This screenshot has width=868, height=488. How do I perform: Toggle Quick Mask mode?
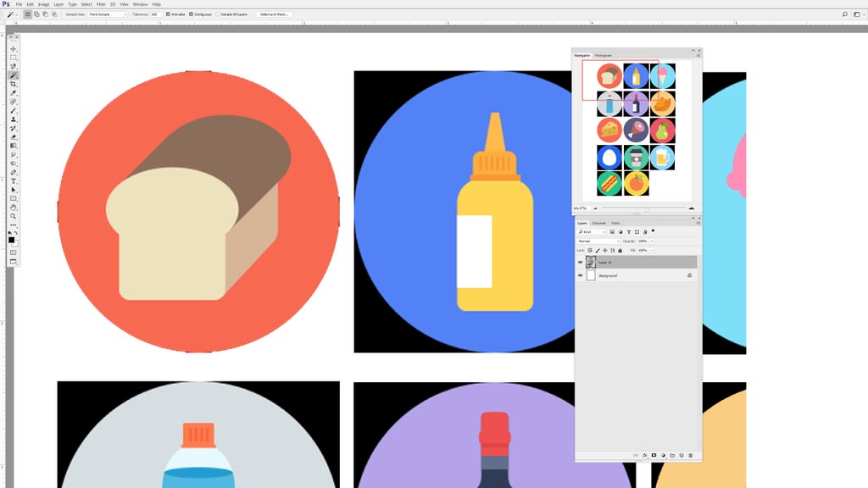click(14, 252)
